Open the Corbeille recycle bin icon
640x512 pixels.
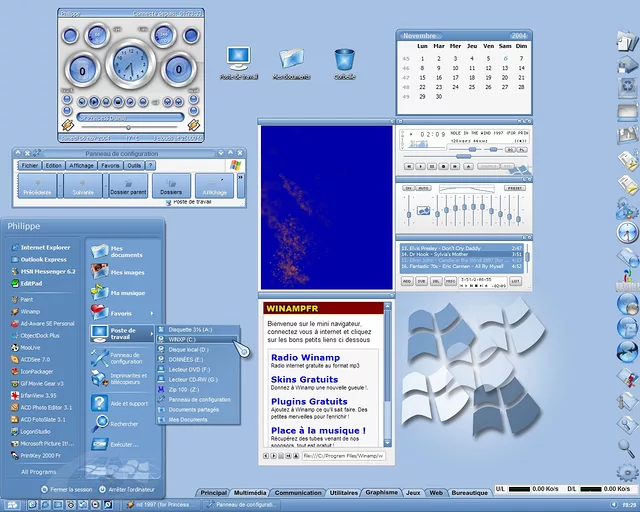click(x=345, y=60)
